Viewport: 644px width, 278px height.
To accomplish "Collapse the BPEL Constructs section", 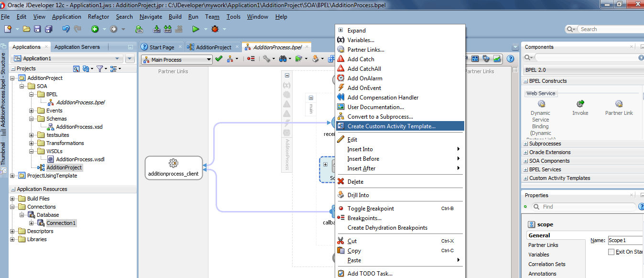I will coord(526,81).
